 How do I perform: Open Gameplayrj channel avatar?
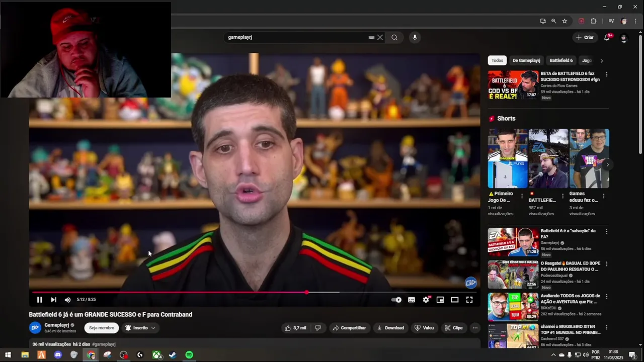pyautogui.click(x=35, y=328)
